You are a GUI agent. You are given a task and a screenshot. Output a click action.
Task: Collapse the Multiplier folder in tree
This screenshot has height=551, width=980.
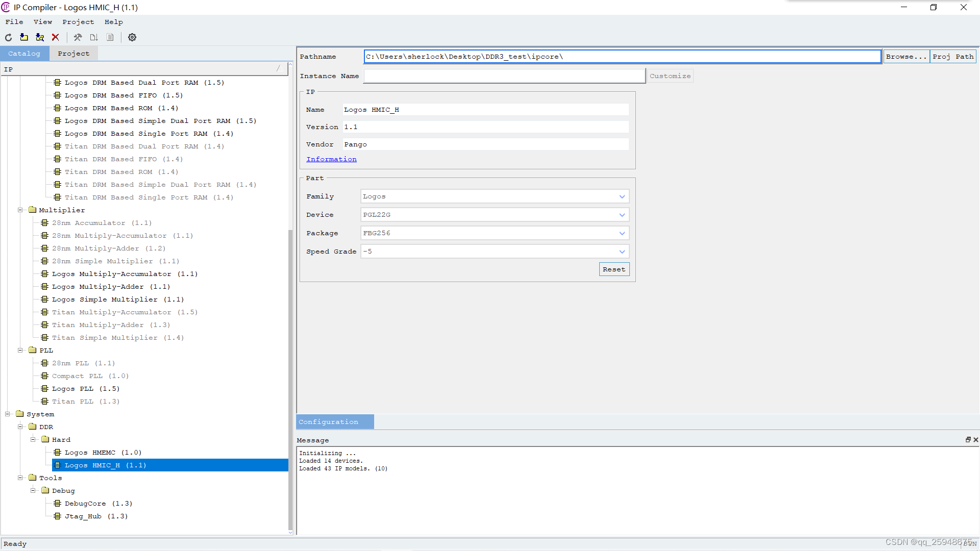(x=20, y=210)
